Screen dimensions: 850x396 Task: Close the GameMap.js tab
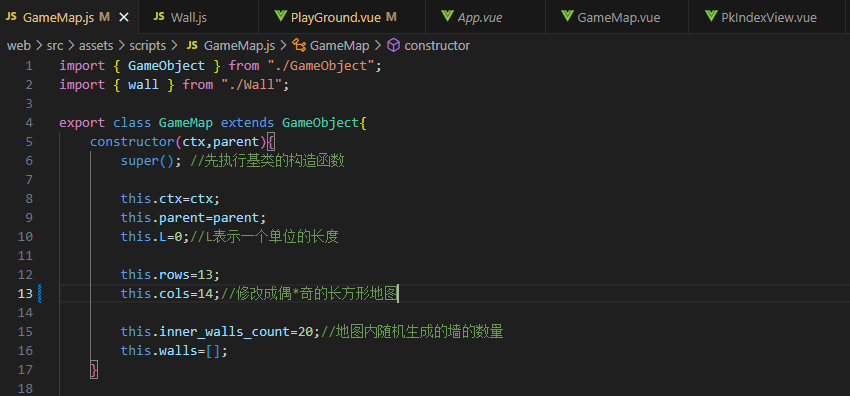coord(124,17)
